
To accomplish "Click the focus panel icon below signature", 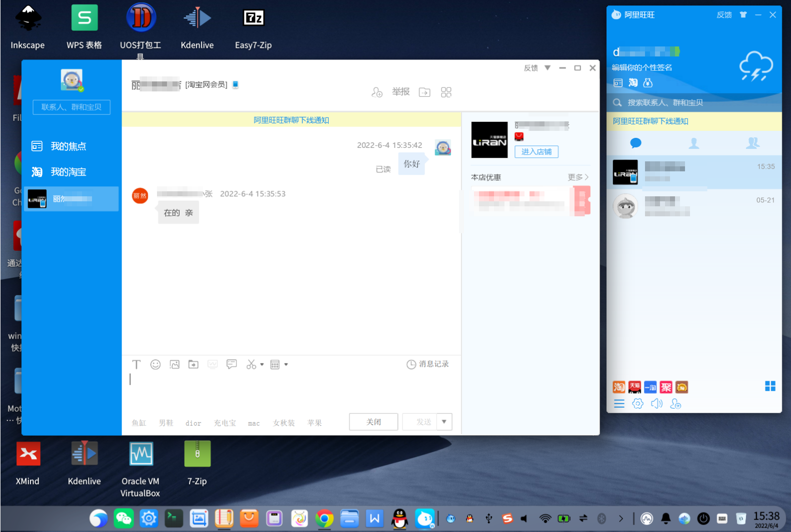I will click(x=618, y=83).
